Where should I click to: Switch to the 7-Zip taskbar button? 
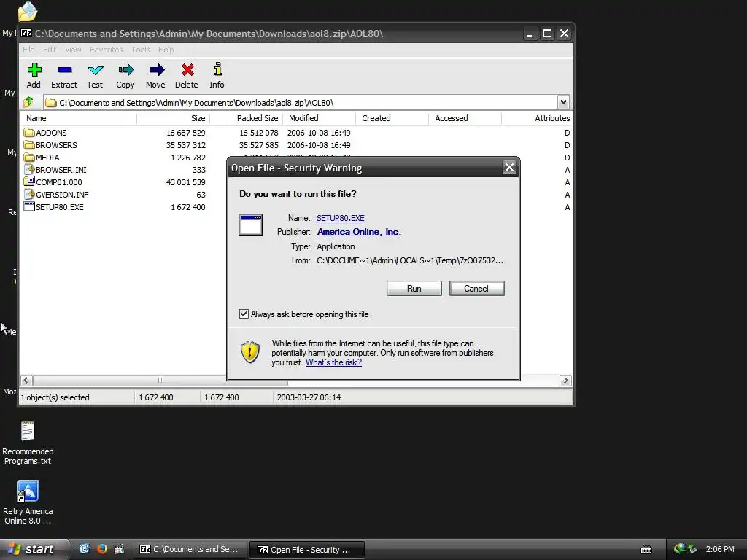click(190, 549)
